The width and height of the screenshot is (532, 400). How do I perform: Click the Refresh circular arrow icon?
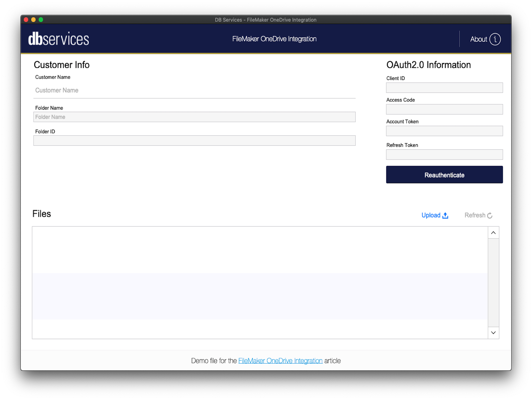click(x=490, y=215)
